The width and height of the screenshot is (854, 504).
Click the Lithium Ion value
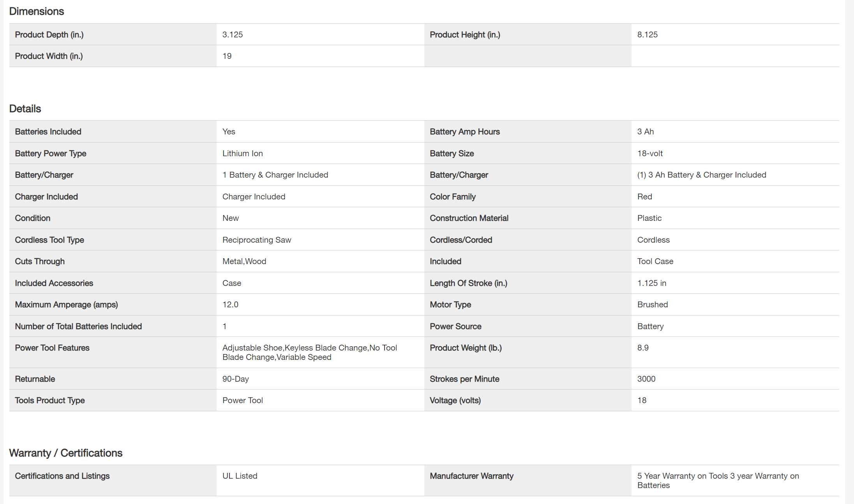(242, 153)
